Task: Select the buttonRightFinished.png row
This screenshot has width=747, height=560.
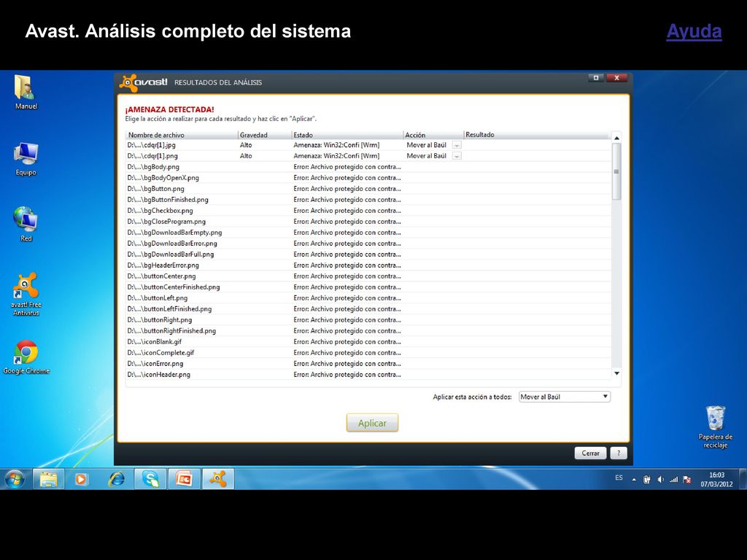Action: point(368,332)
